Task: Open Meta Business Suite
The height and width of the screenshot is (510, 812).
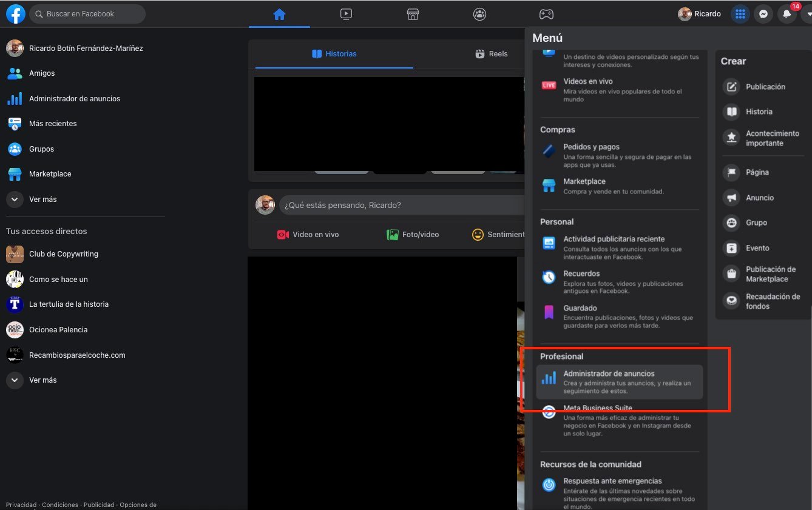Action: click(619, 421)
